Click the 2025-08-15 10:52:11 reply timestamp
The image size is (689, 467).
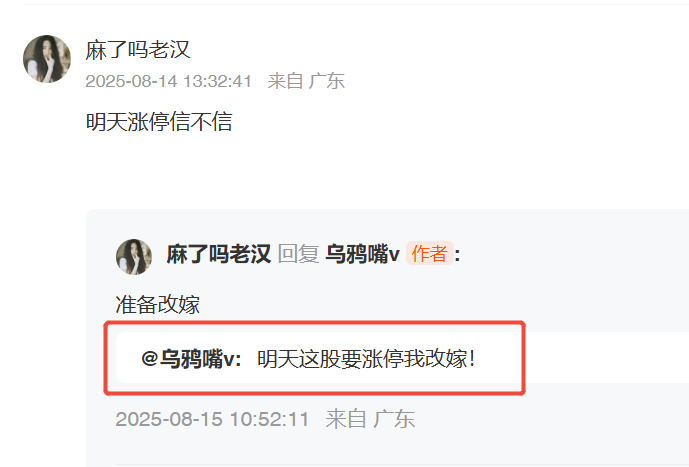click(x=212, y=419)
